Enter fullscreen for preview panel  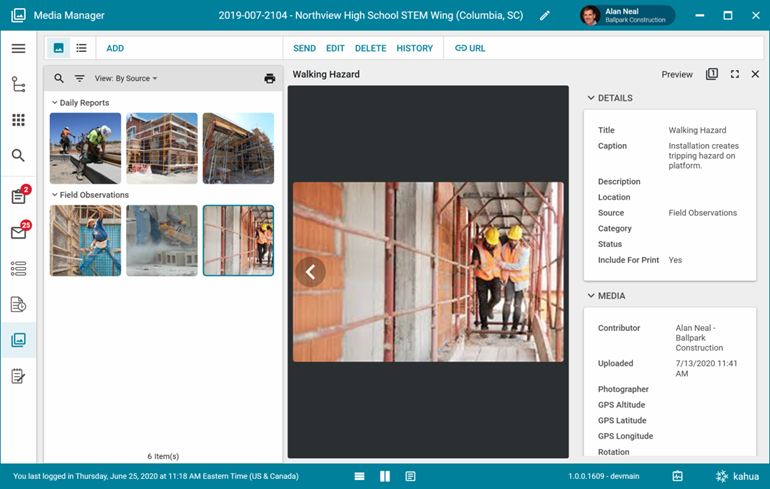point(735,74)
